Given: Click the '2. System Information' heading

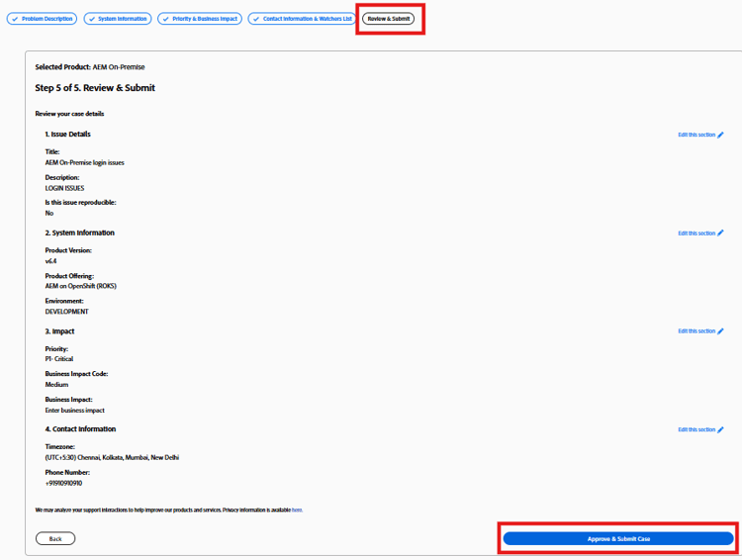Looking at the screenshot, I should point(80,233).
